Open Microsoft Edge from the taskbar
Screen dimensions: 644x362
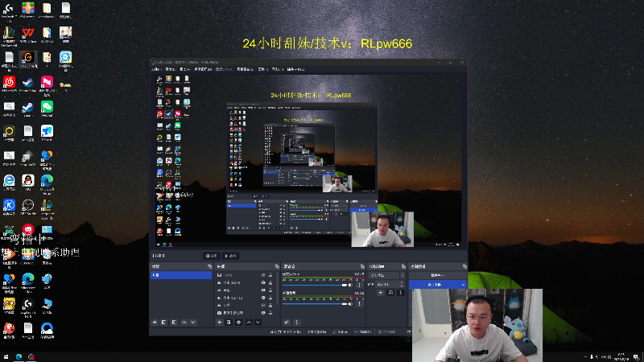coord(19,356)
